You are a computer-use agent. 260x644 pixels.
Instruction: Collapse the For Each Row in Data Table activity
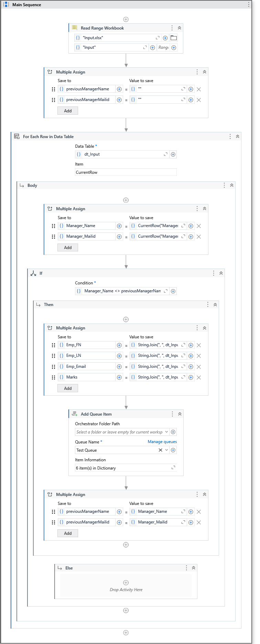[x=238, y=137]
